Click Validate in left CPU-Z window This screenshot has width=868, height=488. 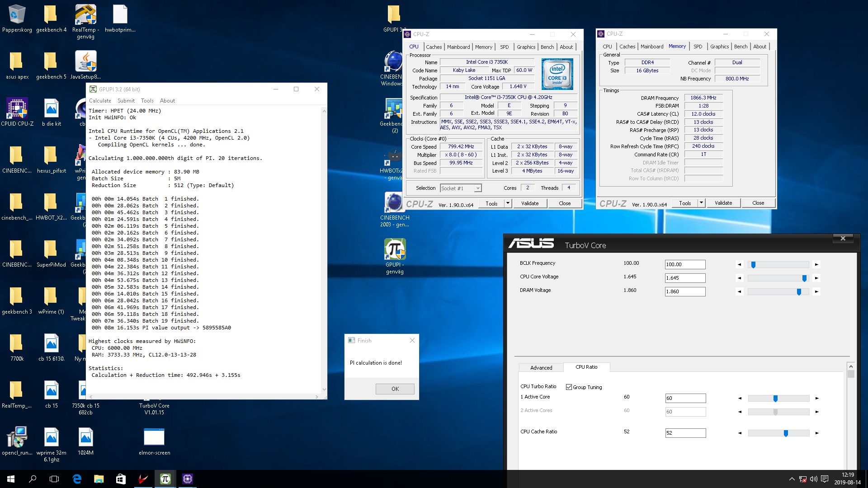pos(529,203)
